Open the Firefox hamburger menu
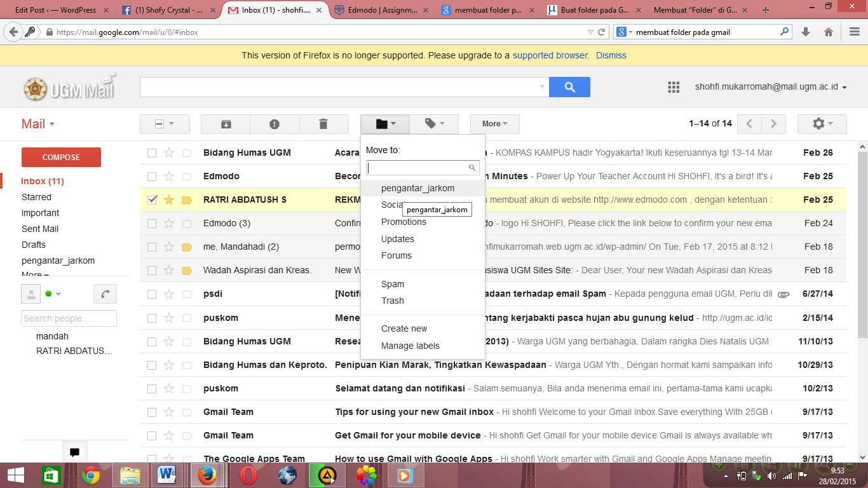This screenshot has width=868, height=488. pyautogui.click(x=855, y=32)
